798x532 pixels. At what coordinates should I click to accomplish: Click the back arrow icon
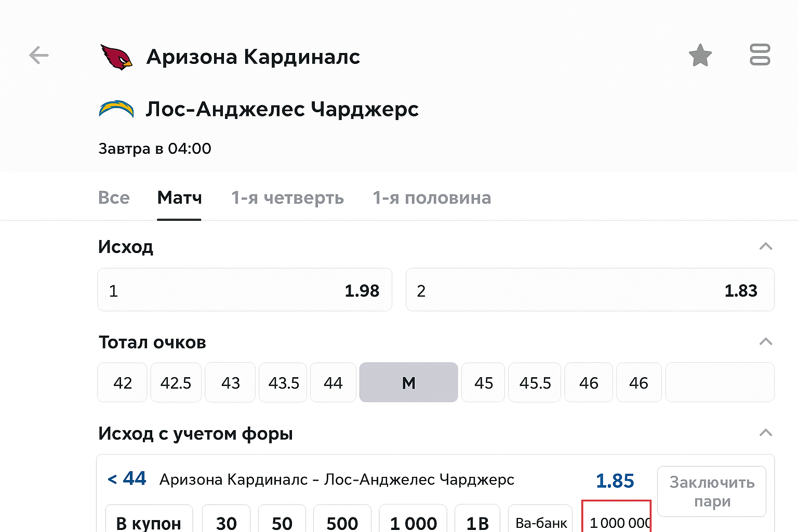[39, 55]
